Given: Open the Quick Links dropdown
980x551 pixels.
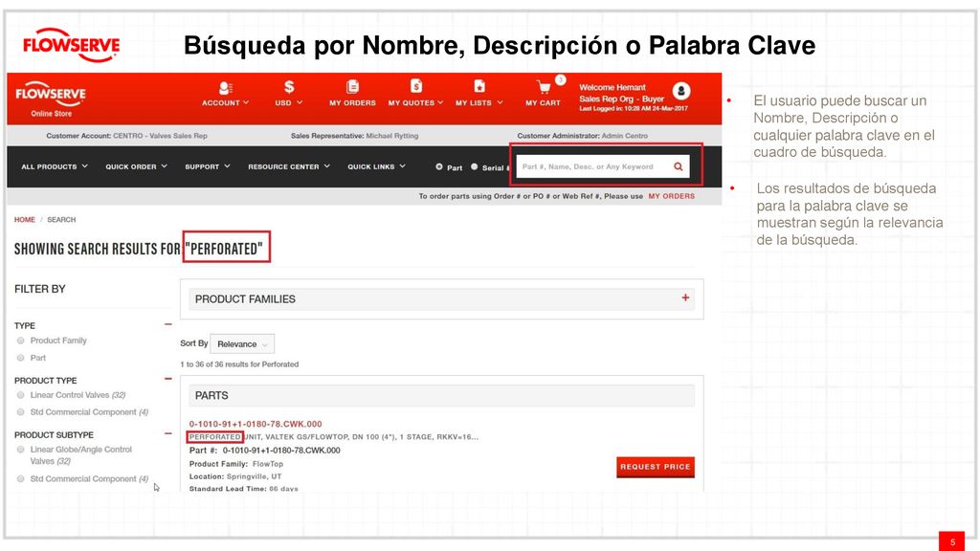Looking at the screenshot, I should (x=377, y=166).
